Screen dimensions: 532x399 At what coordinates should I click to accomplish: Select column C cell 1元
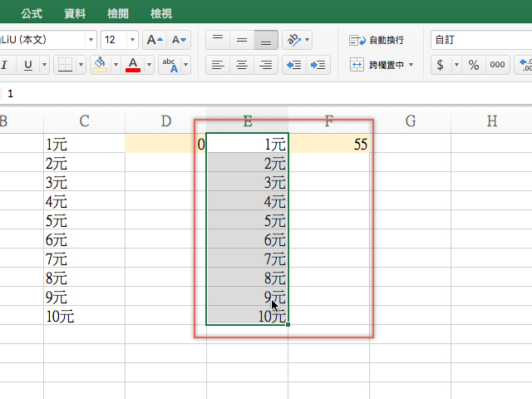click(85, 144)
